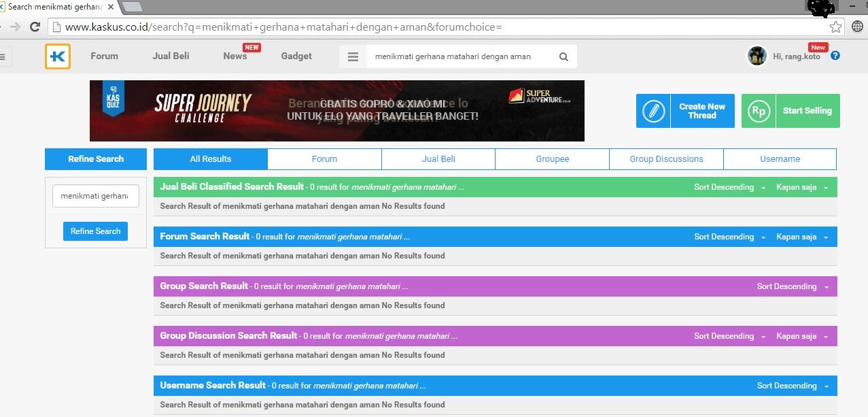Click the KAS QUIZ badge on banner
This screenshot has height=417, width=868.
(x=114, y=99)
